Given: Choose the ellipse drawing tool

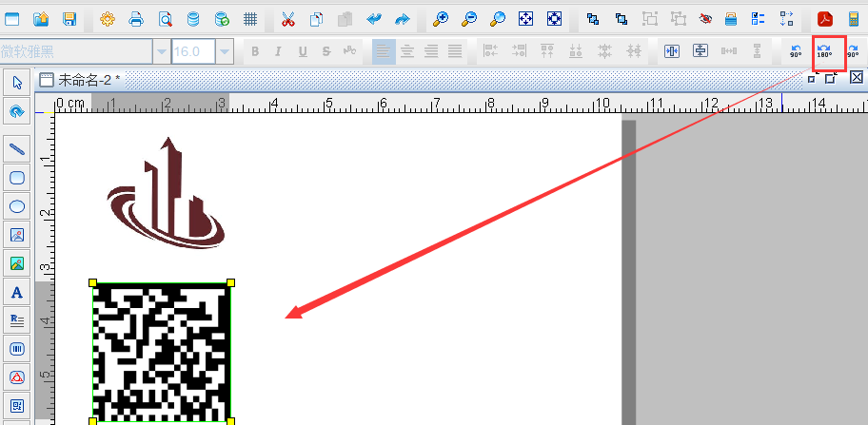Looking at the screenshot, I should tap(17, 206).
